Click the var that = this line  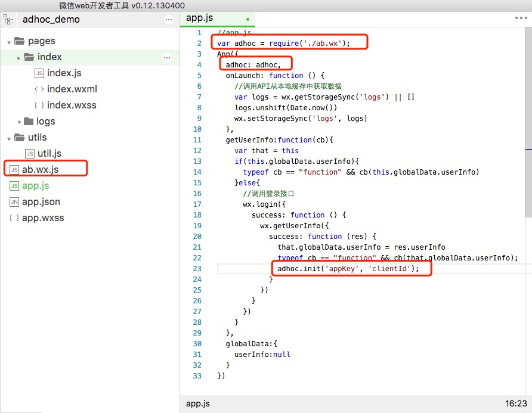pyautogui.click(x=267, y=151)
